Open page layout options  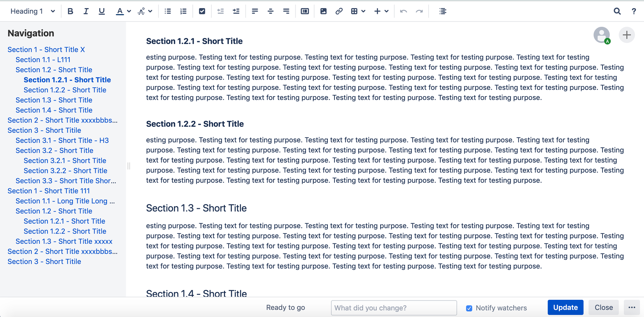305,11
